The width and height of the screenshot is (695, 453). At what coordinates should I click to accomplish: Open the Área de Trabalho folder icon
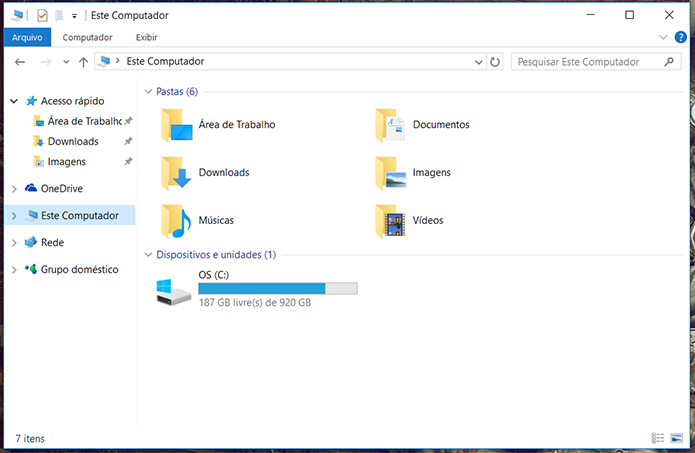(177, 125)
